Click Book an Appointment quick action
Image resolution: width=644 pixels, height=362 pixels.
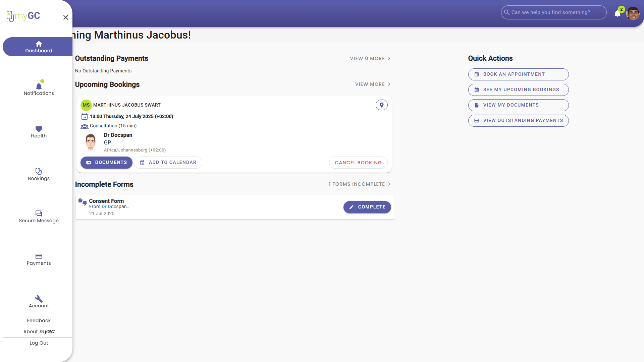point(518,74)
